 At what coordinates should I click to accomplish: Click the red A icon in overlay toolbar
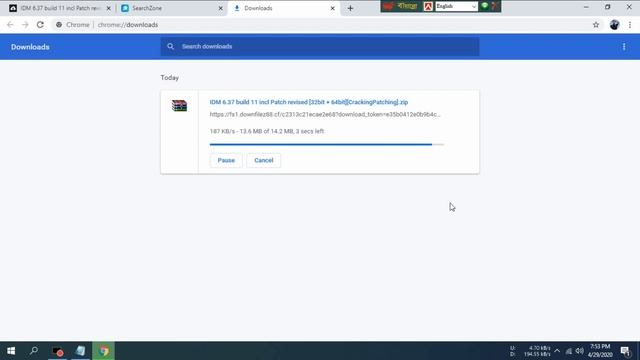[x=428, y=7]
